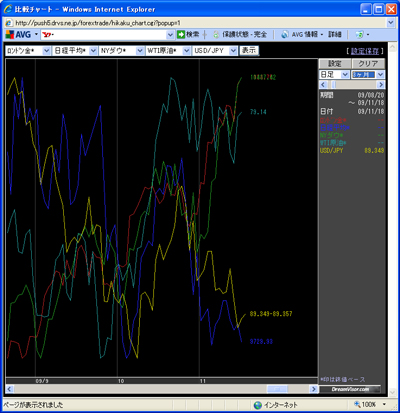Expand the zoom level dropdown arrow
The height and width of the screenshot is (413, 400).
pyautogui.click(x=384, y=405)
